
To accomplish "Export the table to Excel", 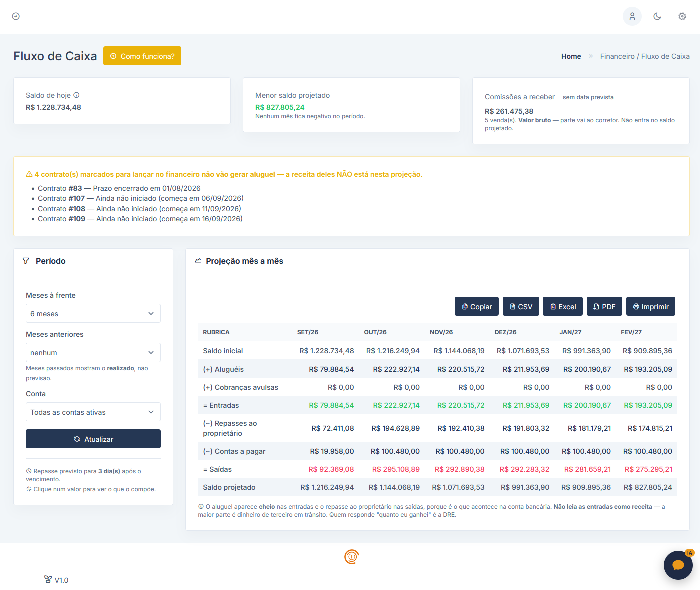I will coord(563,306).
